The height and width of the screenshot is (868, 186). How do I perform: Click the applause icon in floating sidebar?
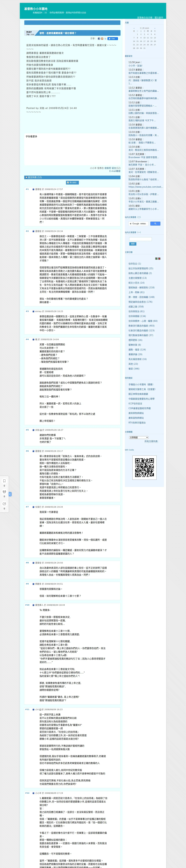point(4,492)
